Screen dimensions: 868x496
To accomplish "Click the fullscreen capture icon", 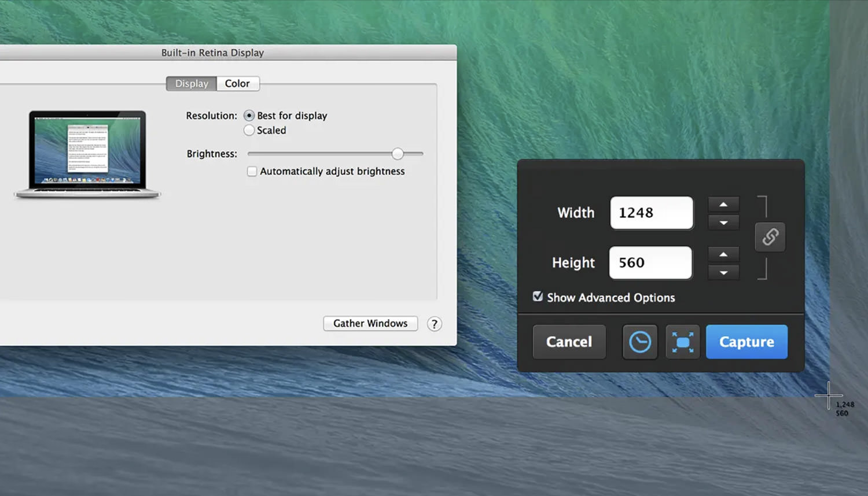I will pyautogui.click(x=683, y=342).
